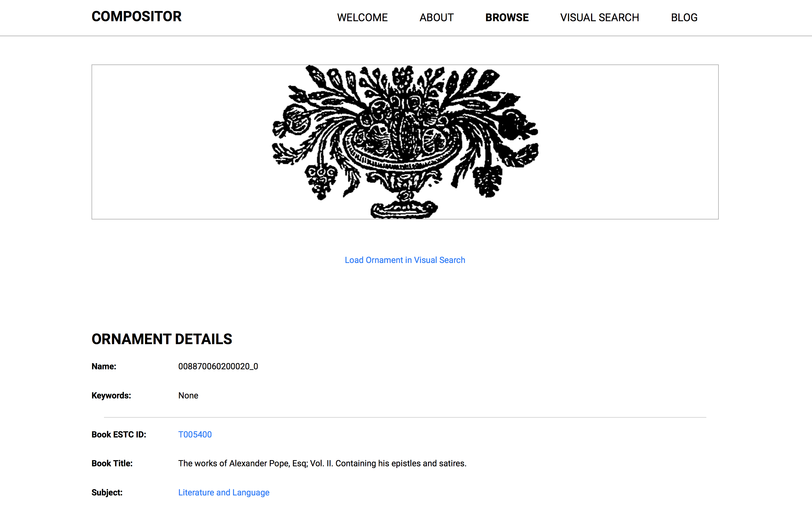Click the COMPOSITOR site logo
The width and height of the screenshot is (812, 509).
tap(136, 16)
